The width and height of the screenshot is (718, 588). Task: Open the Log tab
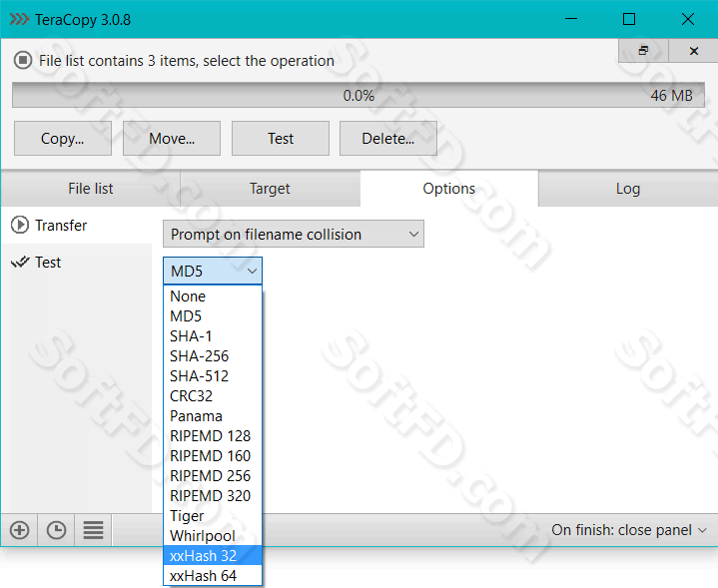pos(628,189)
